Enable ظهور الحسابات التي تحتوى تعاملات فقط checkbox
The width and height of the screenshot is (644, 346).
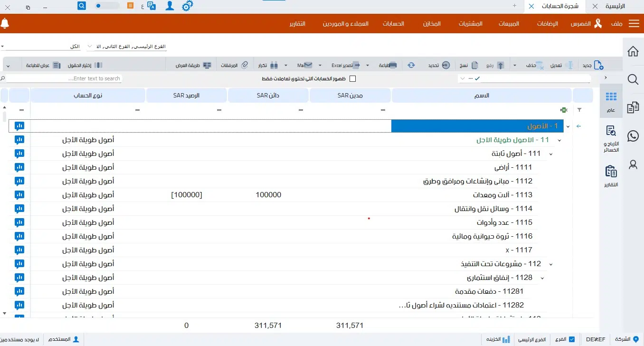click(352, 78)
